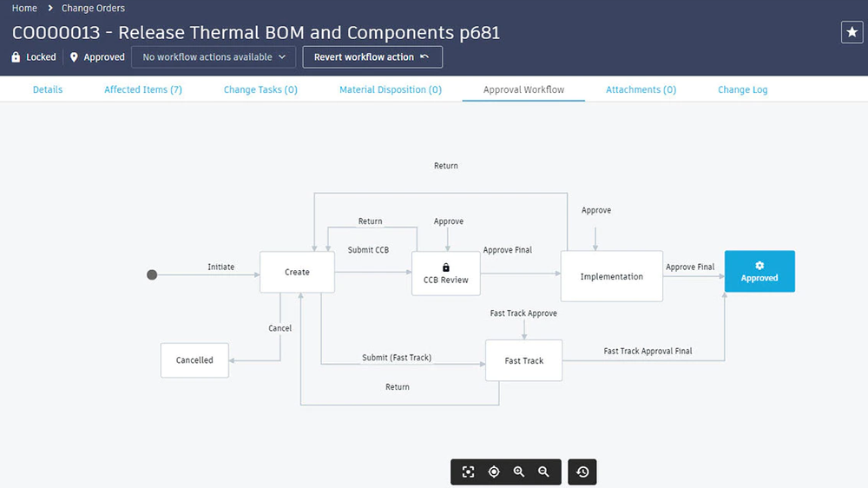Click Approve Final label before Approved node
This screenshot has width=868, height=488.
[x=690, y=267]
